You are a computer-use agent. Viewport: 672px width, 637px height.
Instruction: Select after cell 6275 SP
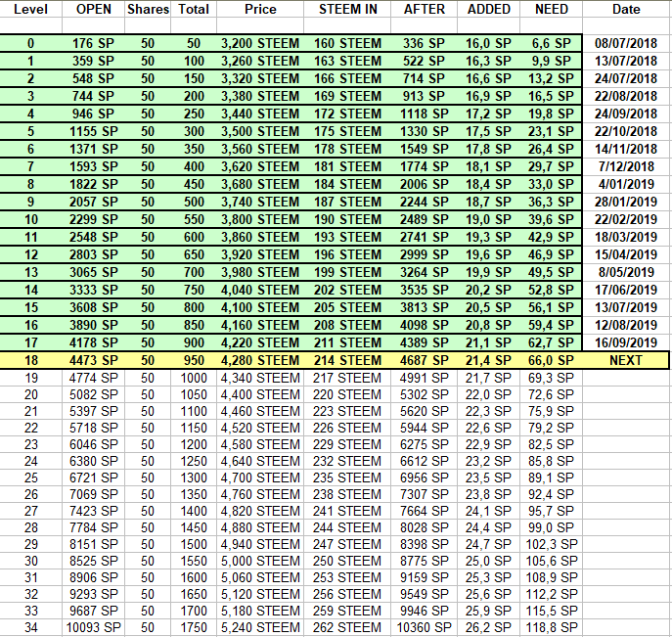point(424,444)
